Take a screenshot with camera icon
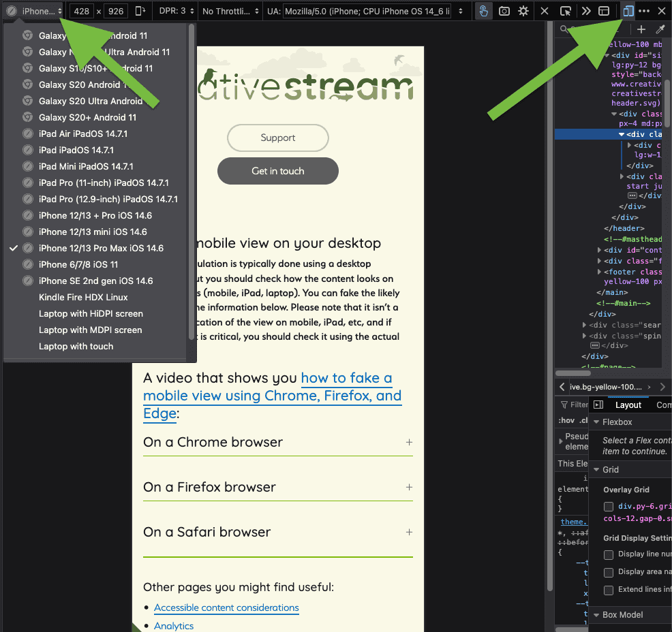 tap(504, 11)
